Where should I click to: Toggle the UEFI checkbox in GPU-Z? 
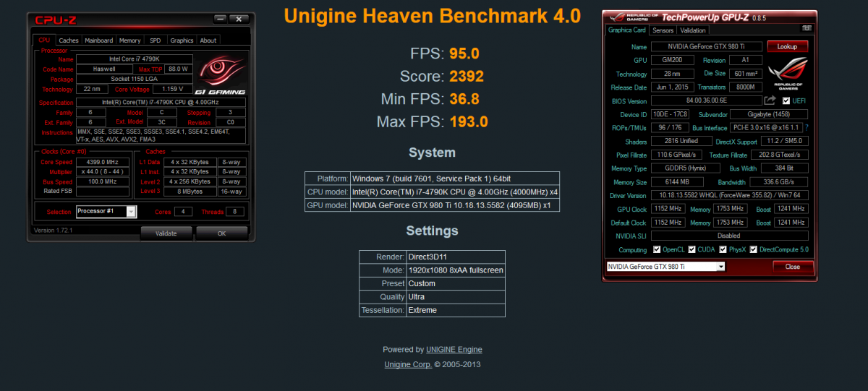[786, 100]
